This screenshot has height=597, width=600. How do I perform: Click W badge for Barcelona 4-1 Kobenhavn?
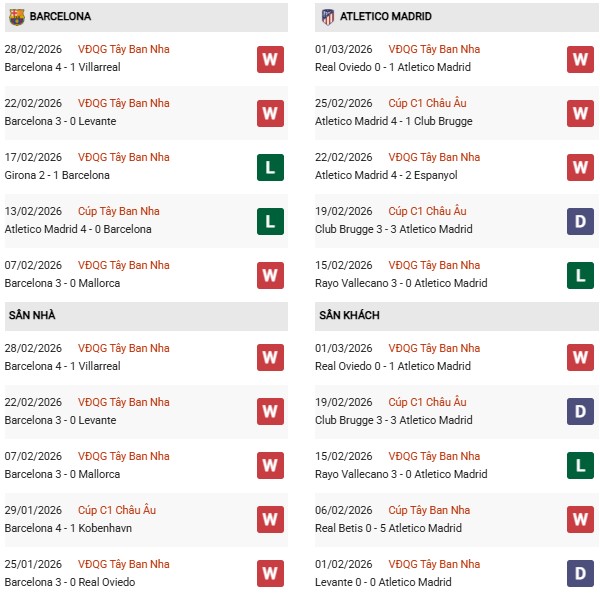click(x=270, y=520)
